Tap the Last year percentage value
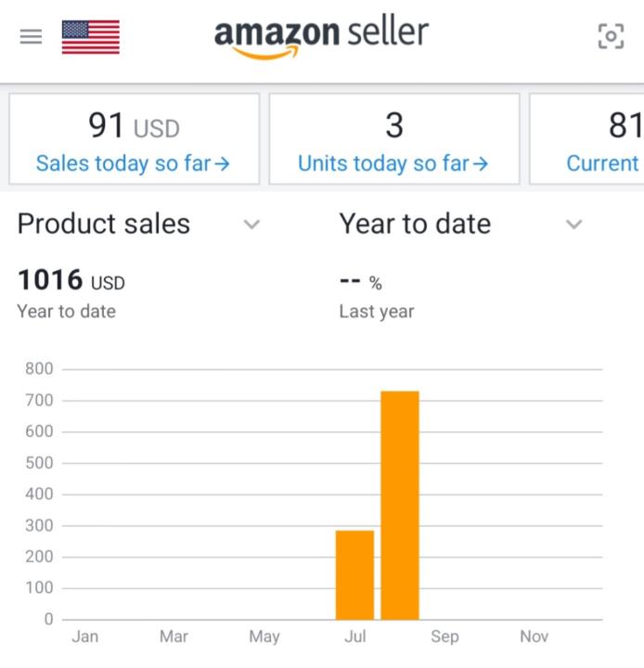The width and height of the screenshot is (644, 668). click(360, 282)
